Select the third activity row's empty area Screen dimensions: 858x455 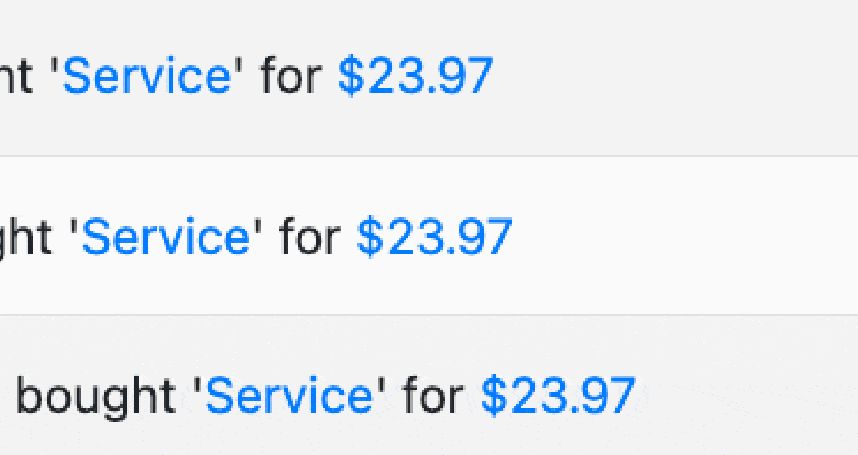[747, 386]
